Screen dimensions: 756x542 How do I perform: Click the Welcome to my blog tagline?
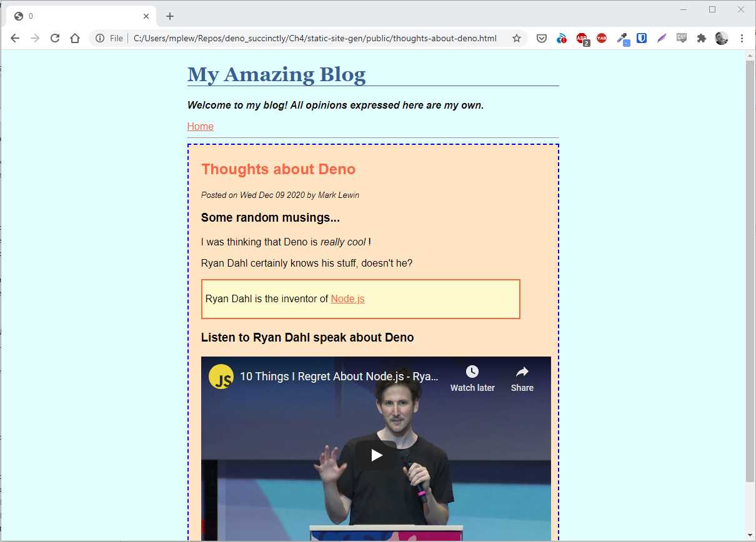(x=336, y=105)
